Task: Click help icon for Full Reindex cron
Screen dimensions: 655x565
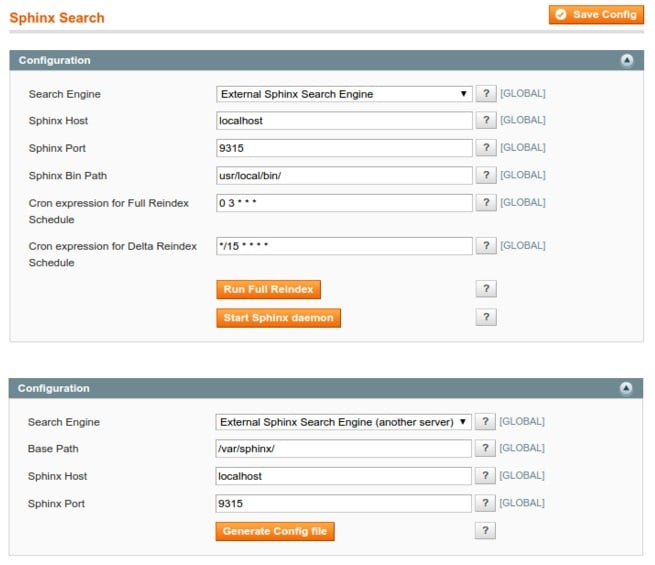Action: (x=486, y=203)
